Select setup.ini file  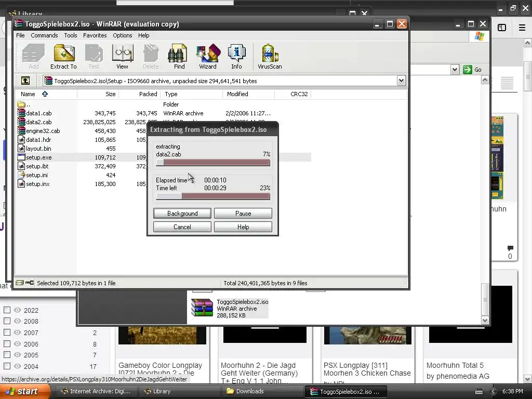point(37,175)
